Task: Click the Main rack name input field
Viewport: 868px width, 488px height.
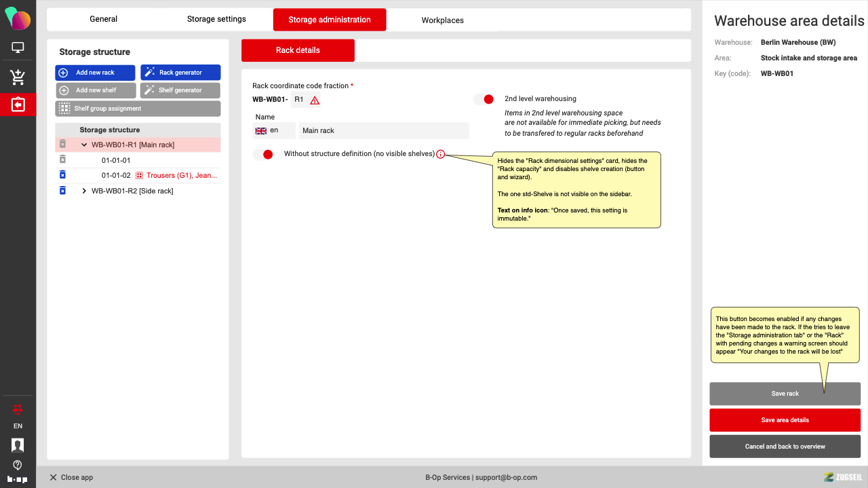Action: pos(383,130)
